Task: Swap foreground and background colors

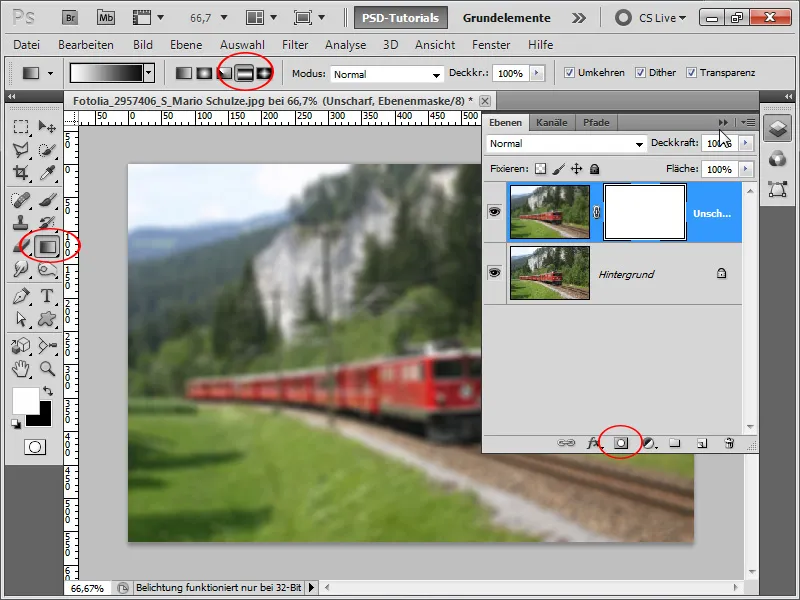Action: tap(48, 391)
